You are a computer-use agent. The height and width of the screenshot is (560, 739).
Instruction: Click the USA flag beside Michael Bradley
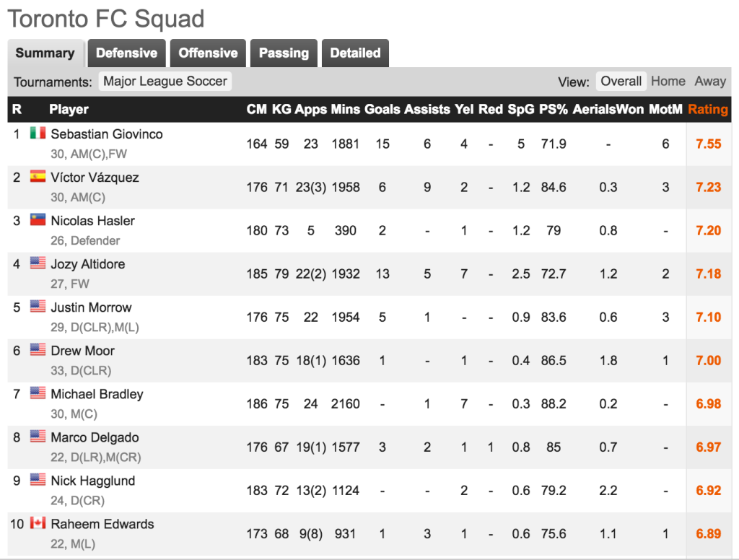click(x=38, y=393)
